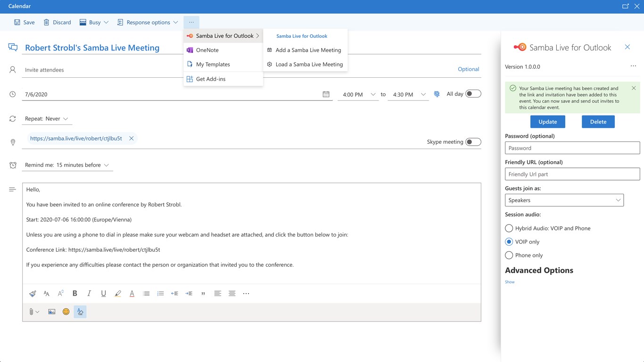644x362 pixels.
Task: Open My Templates menu item
Action: 223,64
